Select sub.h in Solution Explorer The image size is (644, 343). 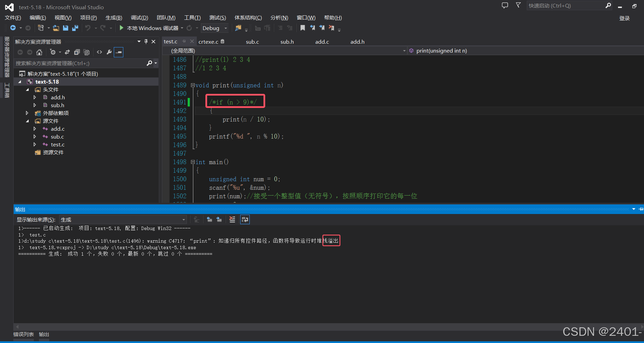pos(57,105)
